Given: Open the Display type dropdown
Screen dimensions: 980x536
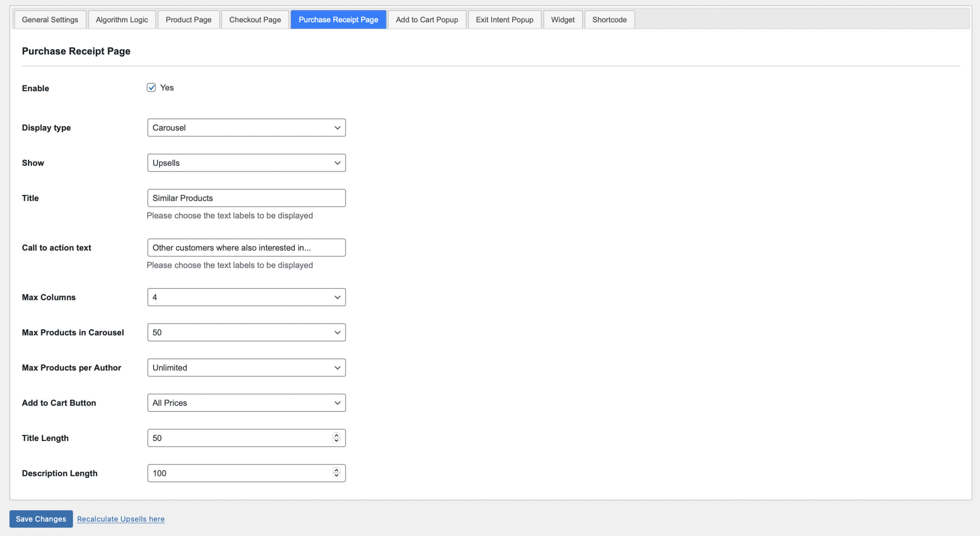Looking at the screenshot, I should tap(247, 128).
